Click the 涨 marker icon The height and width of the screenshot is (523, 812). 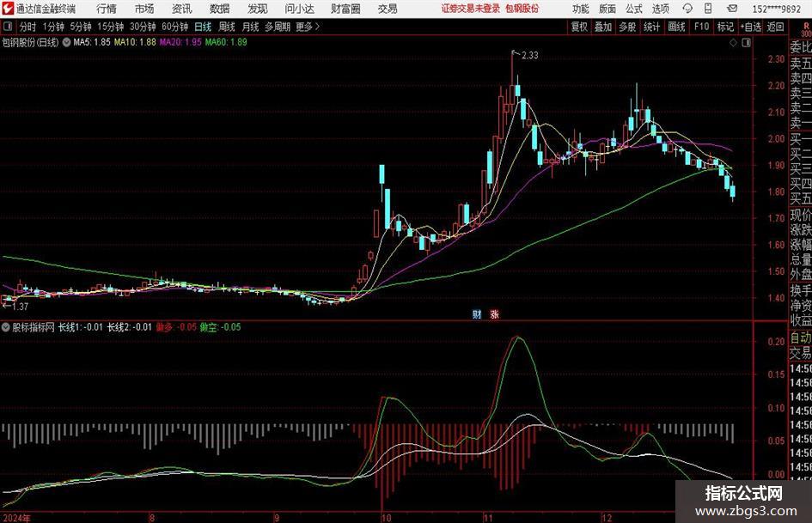pyautogui.click(x=494, y=313)
